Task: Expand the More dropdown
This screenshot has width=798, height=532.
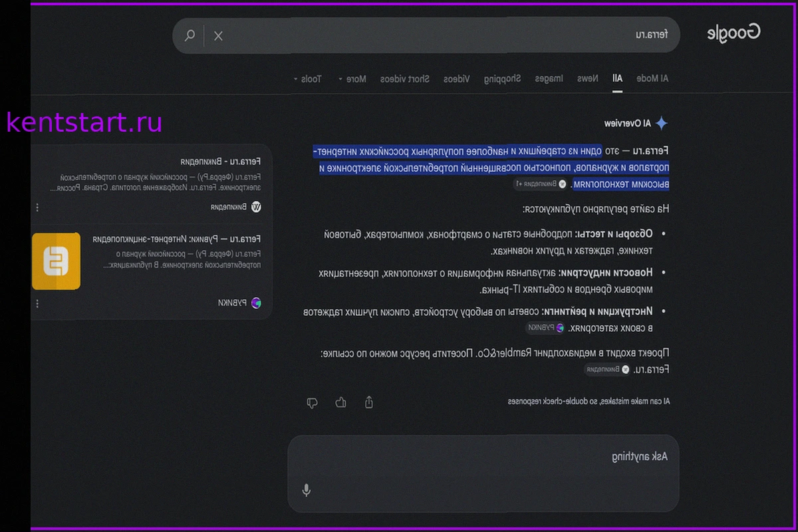Action: (352, 78)
